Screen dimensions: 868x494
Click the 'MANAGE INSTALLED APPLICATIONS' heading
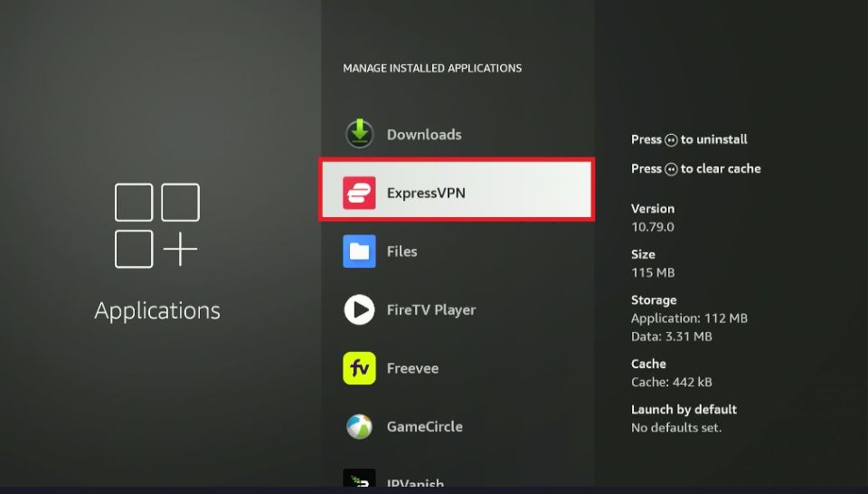432,68
